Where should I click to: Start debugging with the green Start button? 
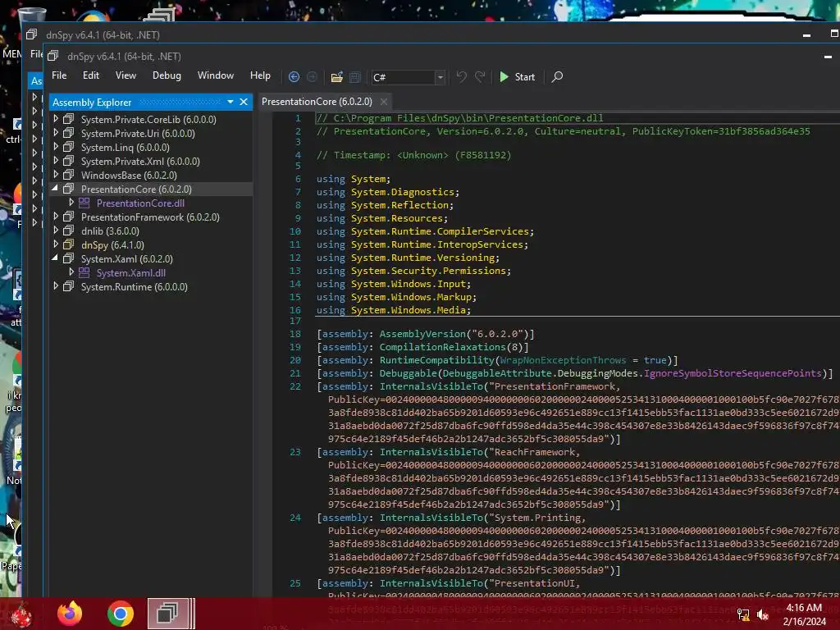[x=517, y=76]
